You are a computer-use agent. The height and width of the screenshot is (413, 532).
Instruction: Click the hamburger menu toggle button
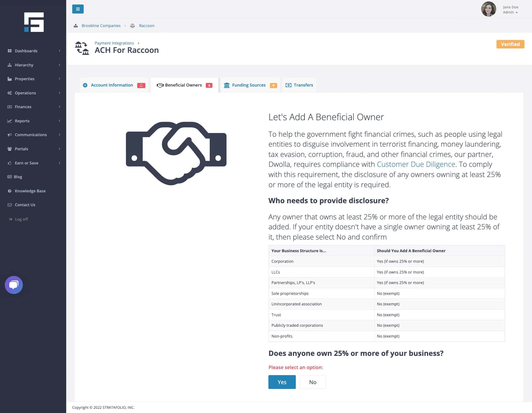pyautogui.click(x=78, y=9)
